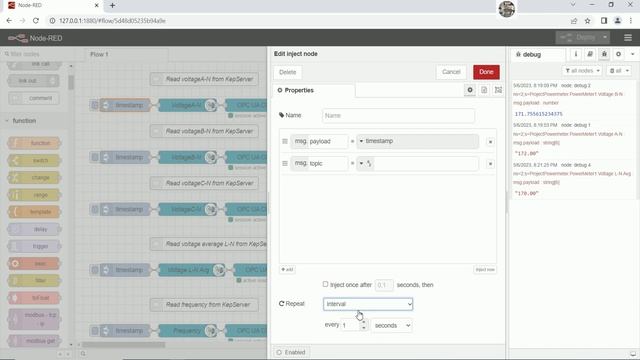640x360 pixels.
Task: Select the template node in palette
Action: coord(34,212)
